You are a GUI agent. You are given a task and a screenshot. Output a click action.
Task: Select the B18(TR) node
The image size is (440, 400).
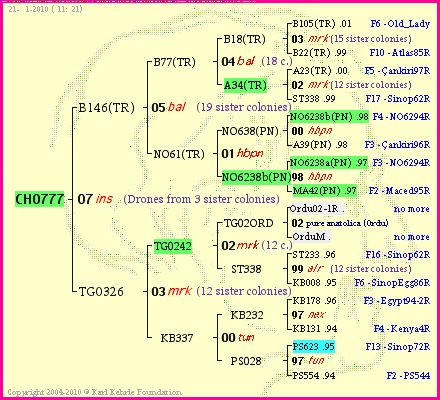(244, 39)
